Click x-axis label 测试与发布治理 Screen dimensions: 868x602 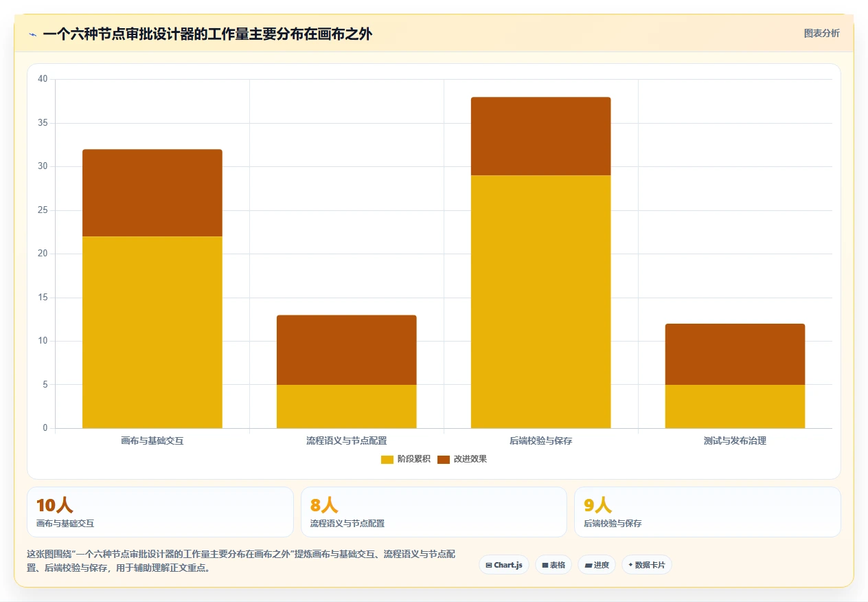735,441
